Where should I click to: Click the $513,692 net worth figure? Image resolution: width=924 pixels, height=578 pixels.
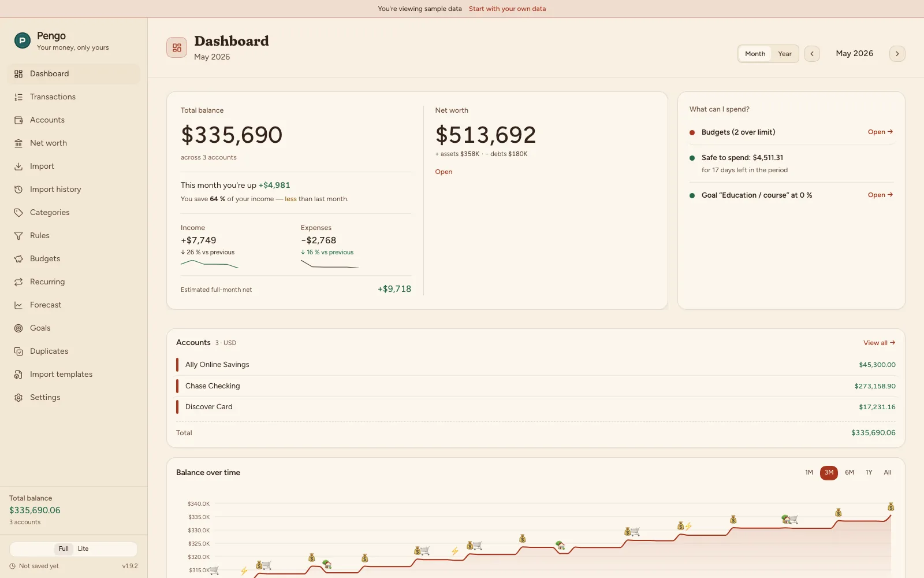pyautogui.click(x=486, y=135)
